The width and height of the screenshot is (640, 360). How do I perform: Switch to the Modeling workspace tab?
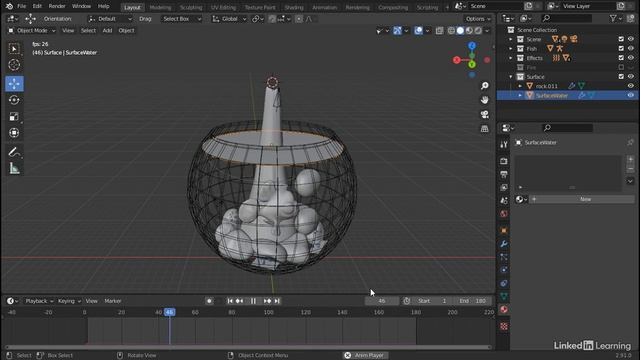pos(160,7)
